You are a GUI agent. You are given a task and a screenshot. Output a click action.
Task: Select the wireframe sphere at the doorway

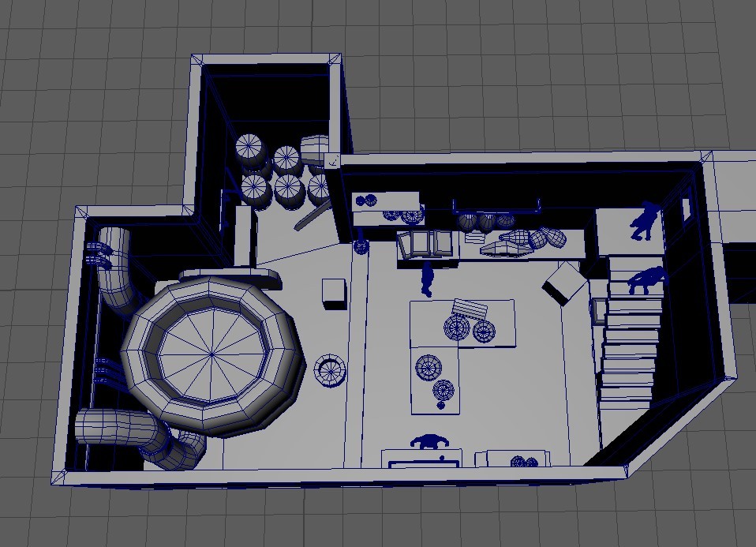coord(361,246)
